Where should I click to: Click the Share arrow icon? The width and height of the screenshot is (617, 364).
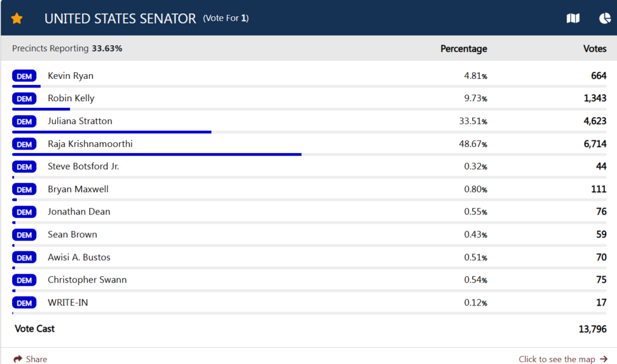18,359
